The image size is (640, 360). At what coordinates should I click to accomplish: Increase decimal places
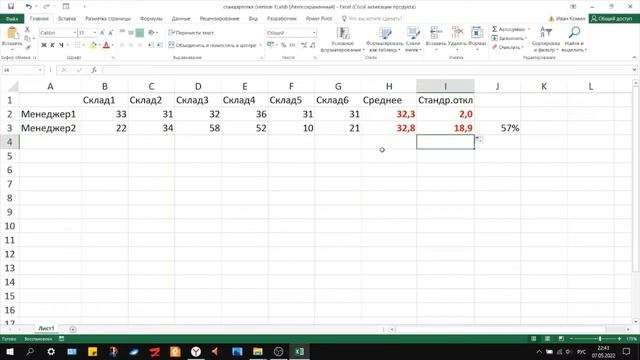[304, 45]
